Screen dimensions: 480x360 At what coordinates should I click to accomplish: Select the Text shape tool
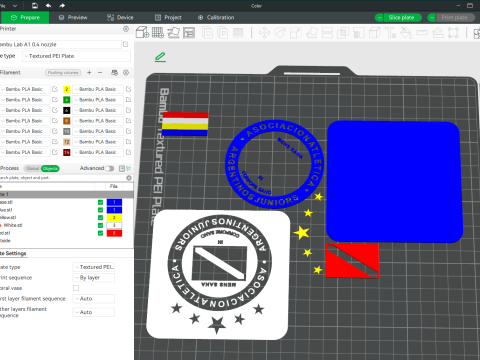[x=390, y=33]
